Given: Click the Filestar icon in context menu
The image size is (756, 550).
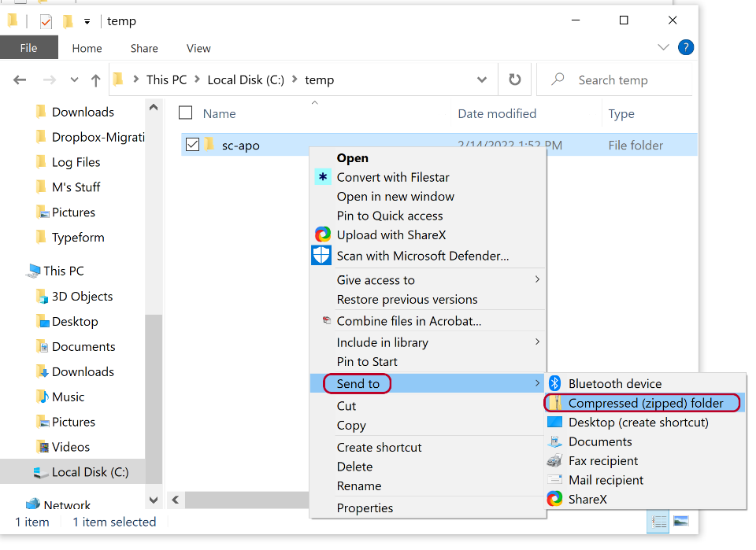Looking at the screenshot, I should pos(323,177).
